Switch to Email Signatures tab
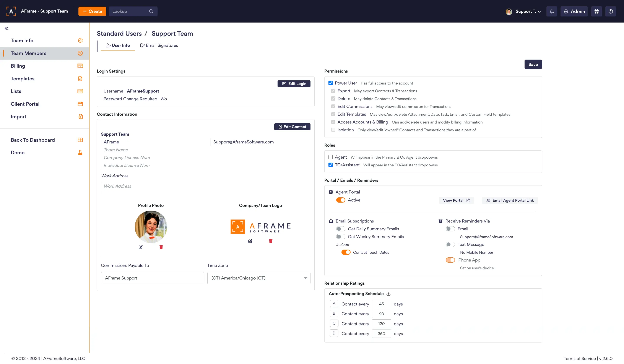 [159, 45]
